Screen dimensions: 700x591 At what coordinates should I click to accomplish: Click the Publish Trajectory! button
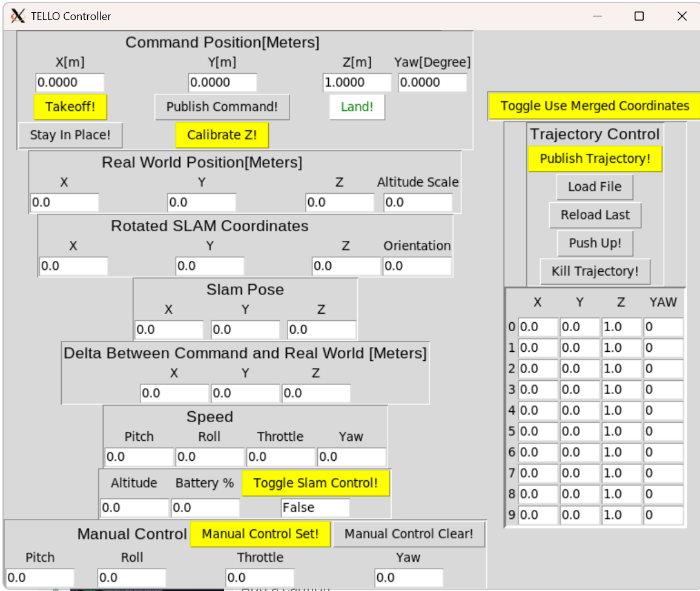click(595, 159)
